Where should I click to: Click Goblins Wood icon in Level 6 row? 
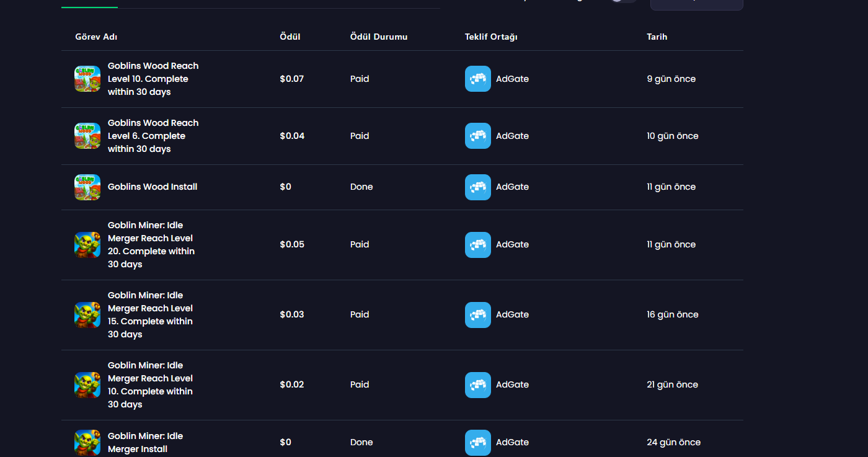coord(87,136)
